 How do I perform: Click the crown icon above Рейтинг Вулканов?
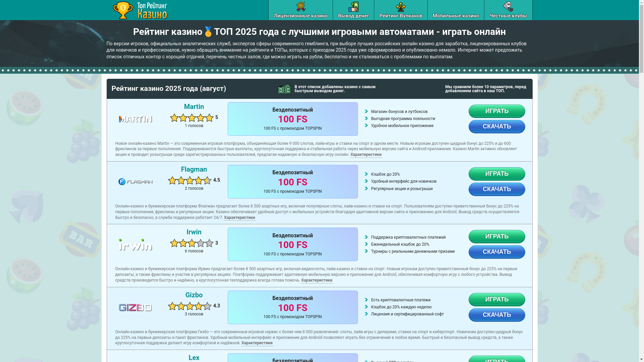coord(400,7)
